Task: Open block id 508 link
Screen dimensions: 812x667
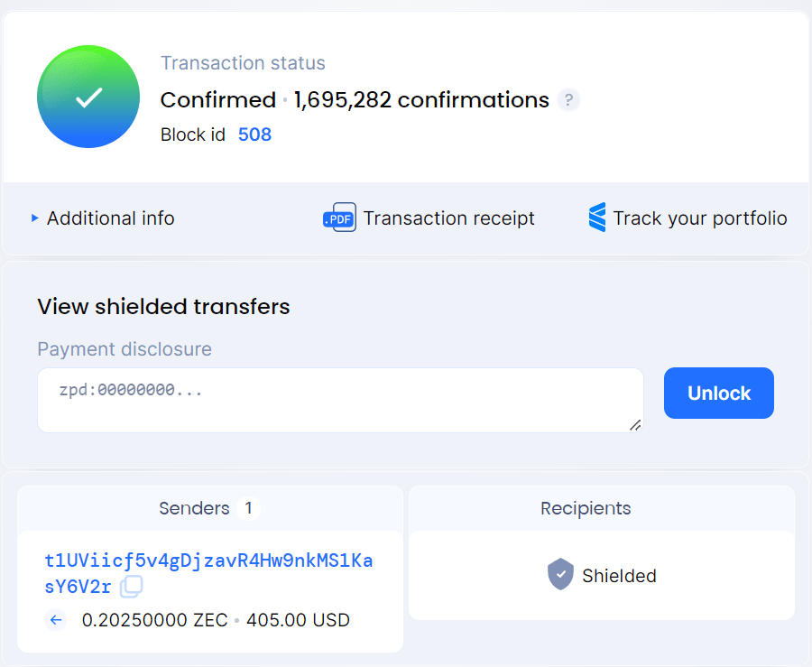Action: (254, 134)
